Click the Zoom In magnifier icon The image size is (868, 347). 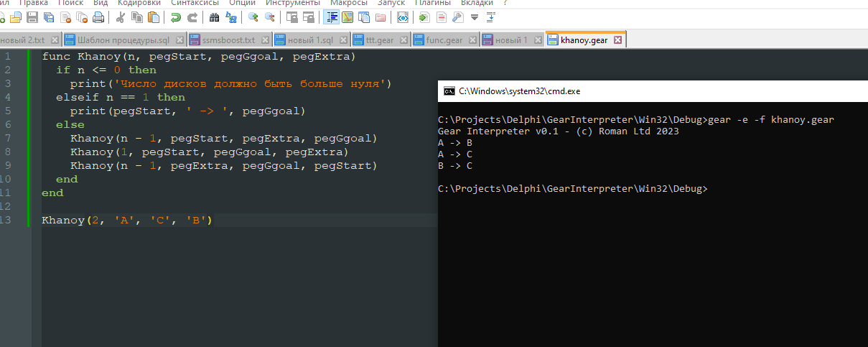click(253, 17)
